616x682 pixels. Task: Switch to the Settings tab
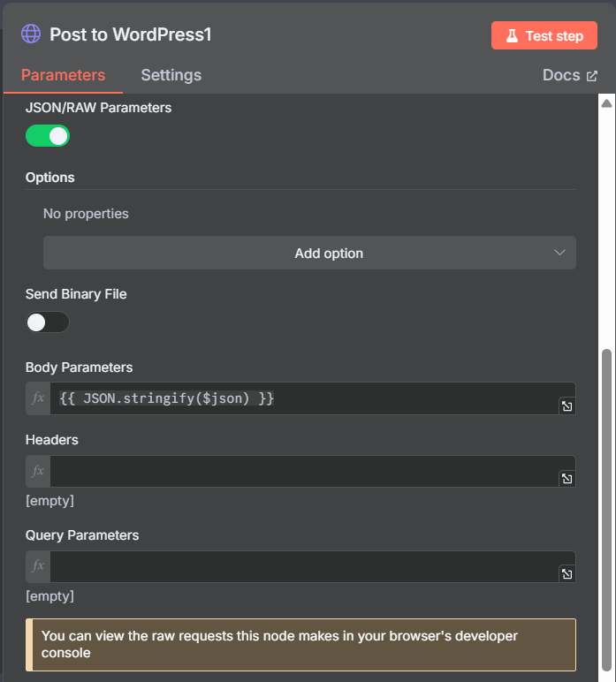(171, 75)
